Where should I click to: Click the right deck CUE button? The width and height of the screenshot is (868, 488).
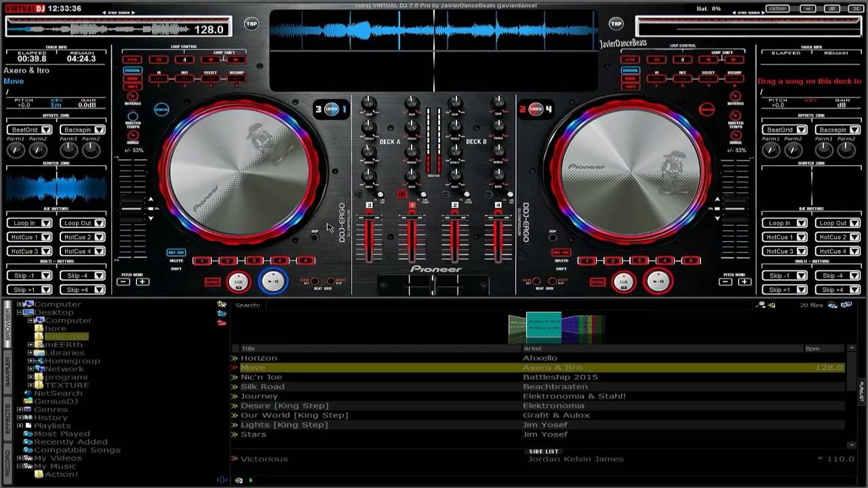[623, 281]
